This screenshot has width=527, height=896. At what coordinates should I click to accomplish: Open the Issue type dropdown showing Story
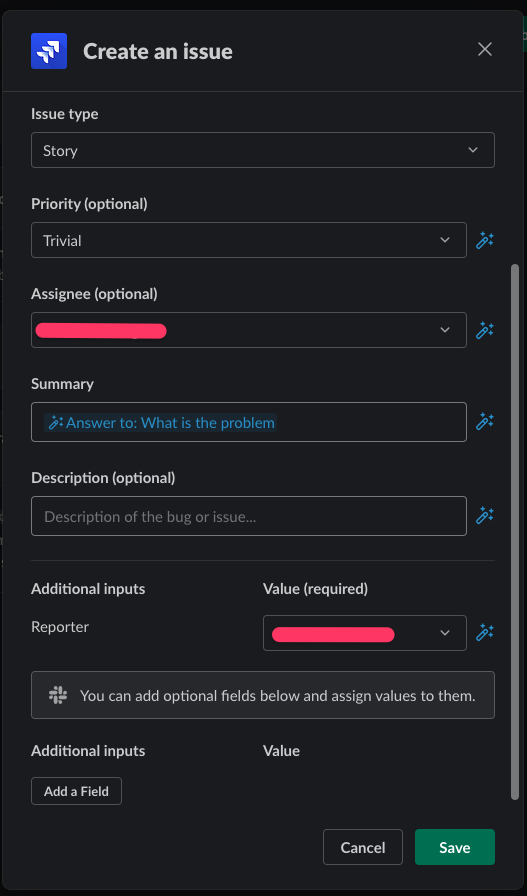(263, 150)
